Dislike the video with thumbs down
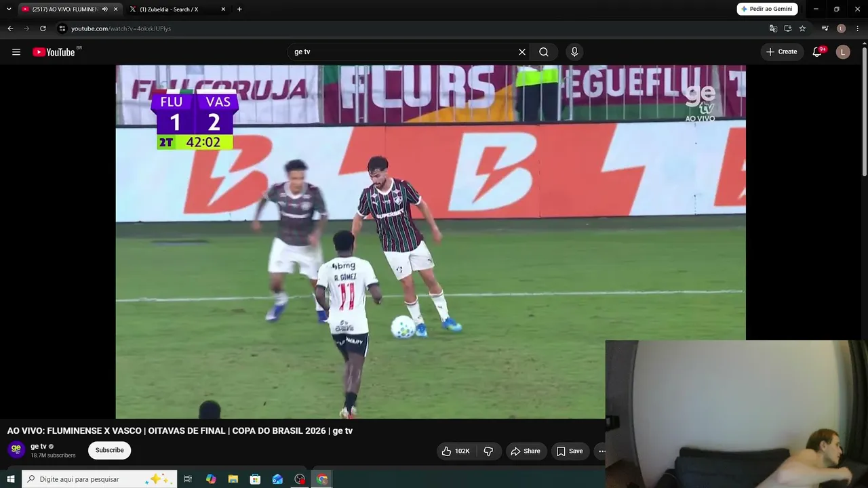This screenshot has height=488, width=868. (488, 451)
